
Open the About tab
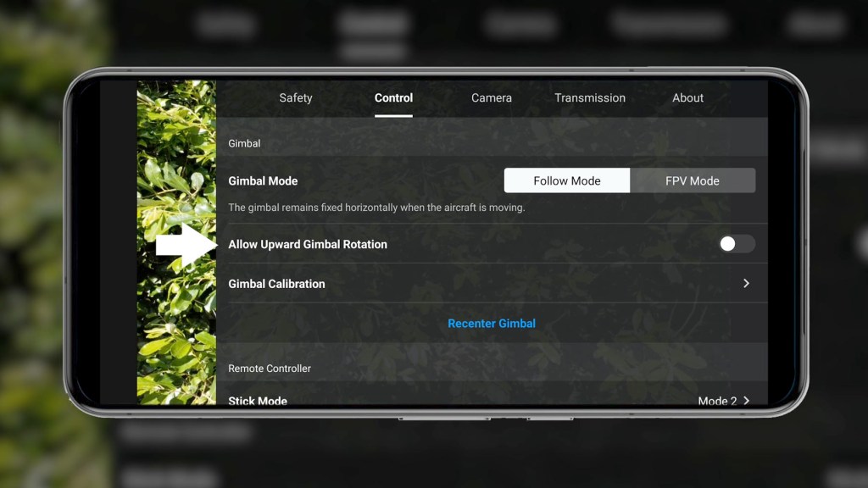tap(687, 97)
